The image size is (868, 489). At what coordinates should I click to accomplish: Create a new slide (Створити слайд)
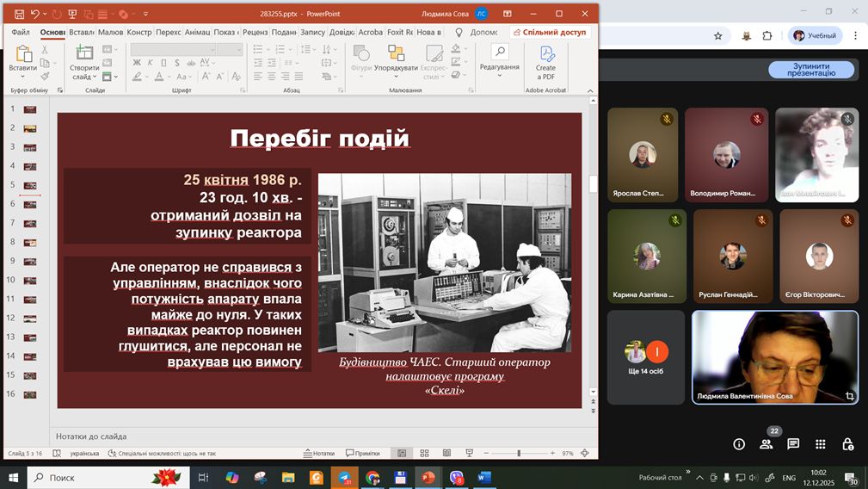tap(84, 63)
